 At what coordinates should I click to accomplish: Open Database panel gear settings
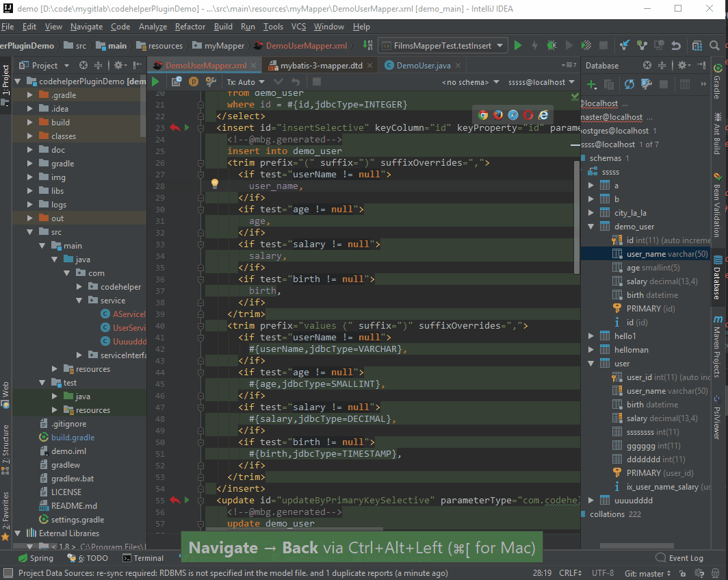[x=684, y=66]
